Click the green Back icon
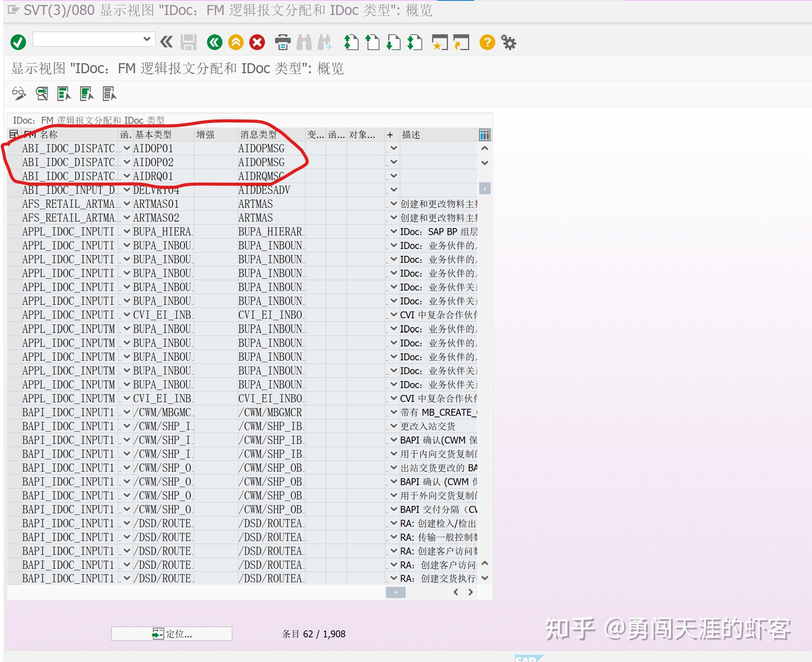812x662 pixels. (x=215, y=42)
